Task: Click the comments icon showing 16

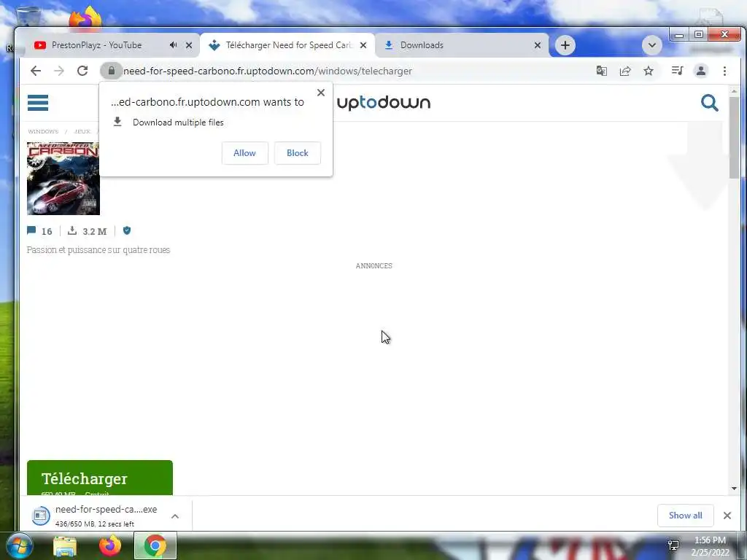Action: (x=31, y=230)
